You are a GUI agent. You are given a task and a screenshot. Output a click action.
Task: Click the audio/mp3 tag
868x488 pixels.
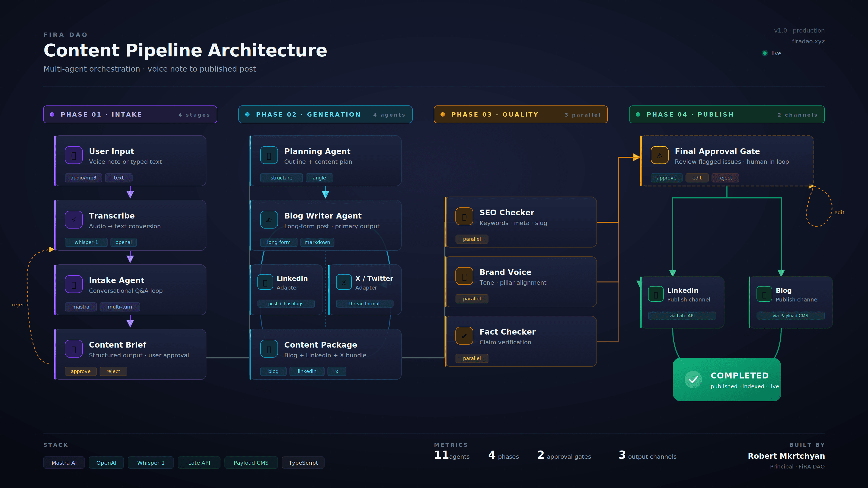tap(83, 178)
